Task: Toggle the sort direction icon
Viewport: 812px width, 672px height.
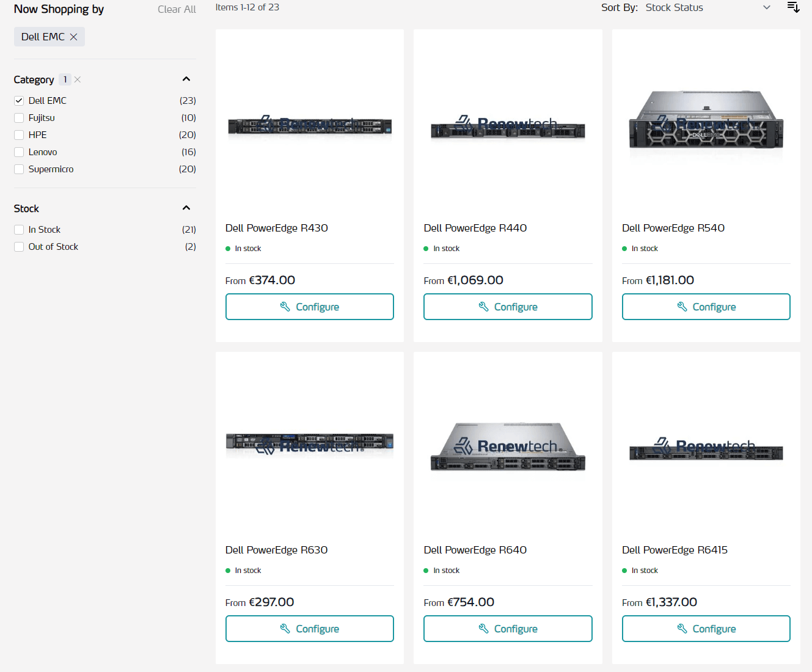Action: pyautogui.click(x=793, y=7)
